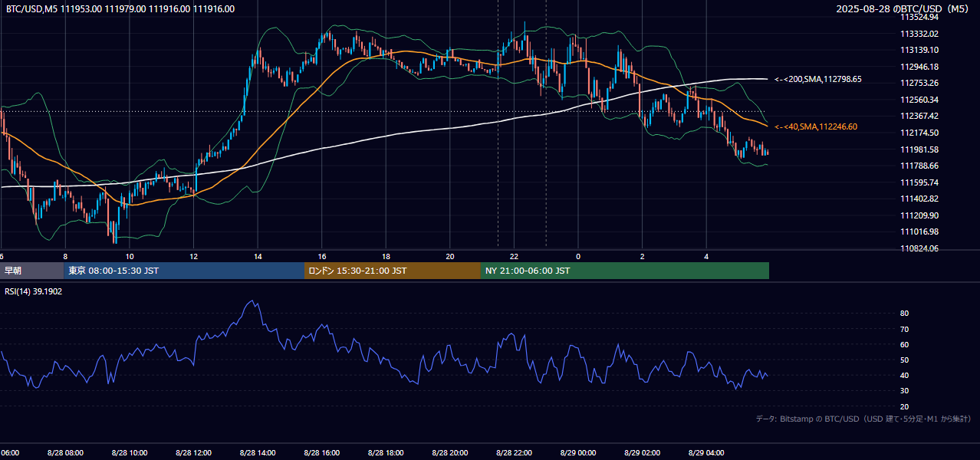
Task: Select the bottom date label 8/29 02:00
Action: click(x=642, y=452)
